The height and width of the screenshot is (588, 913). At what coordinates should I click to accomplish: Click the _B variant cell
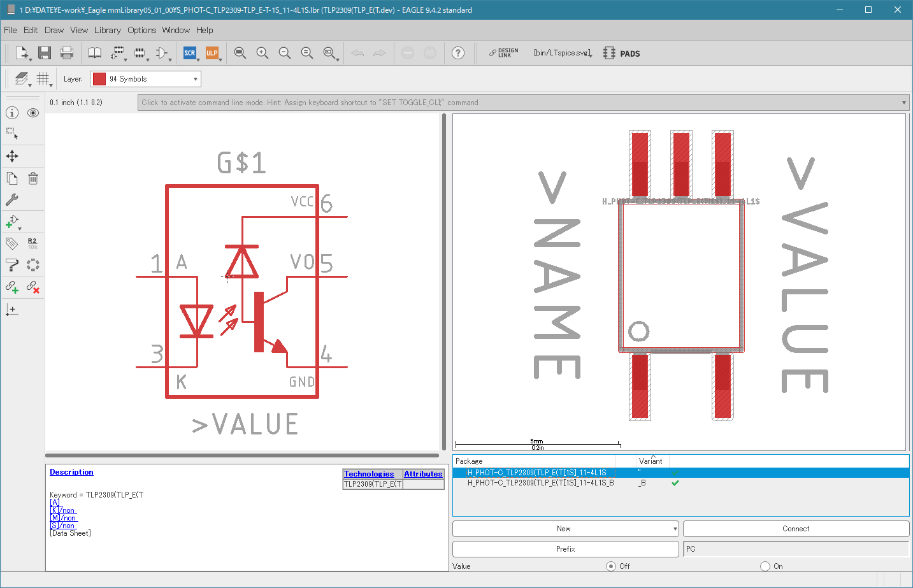(643, 483)
